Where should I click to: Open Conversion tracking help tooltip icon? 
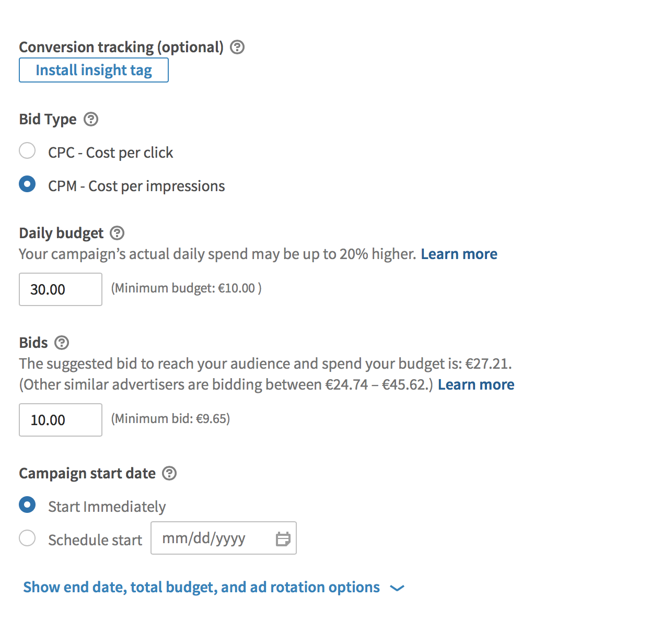(x=237, y=47)
